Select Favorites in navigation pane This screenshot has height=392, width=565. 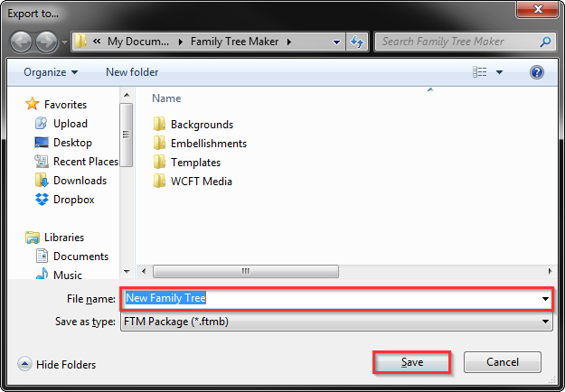tap(65, 105)
